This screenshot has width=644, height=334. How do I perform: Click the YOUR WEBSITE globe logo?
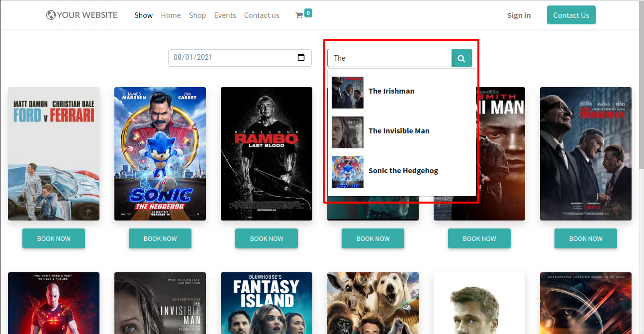tap(82, 15)
